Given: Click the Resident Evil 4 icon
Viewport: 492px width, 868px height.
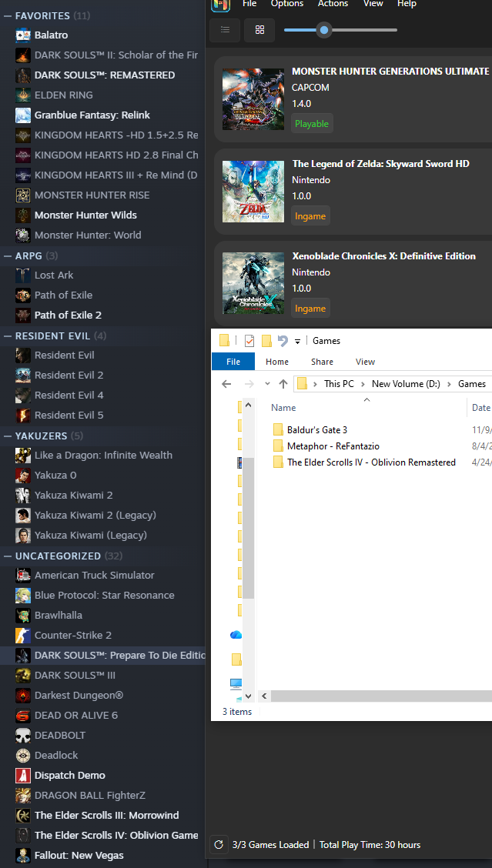Looking at the screenshot, I should [x=23, y=396].
